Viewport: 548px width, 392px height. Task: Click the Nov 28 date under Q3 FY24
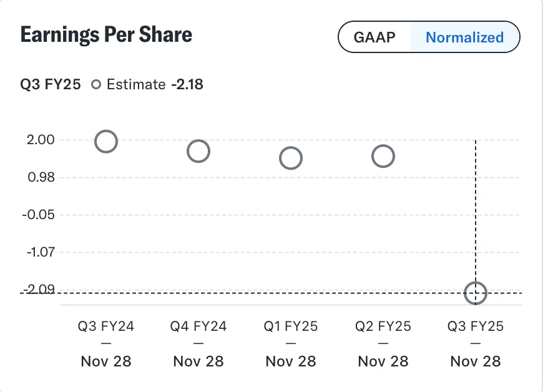click(106, 361)
